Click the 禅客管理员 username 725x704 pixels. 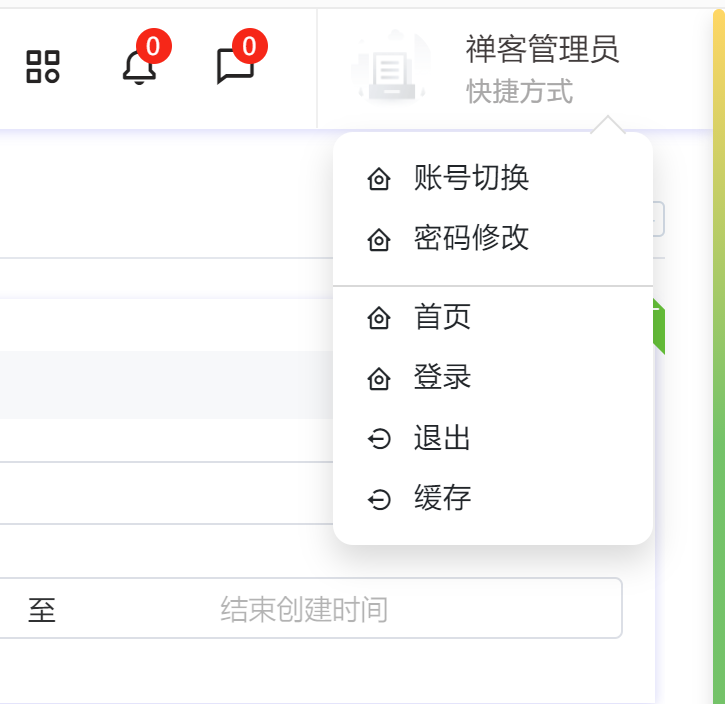coord(542,49)
